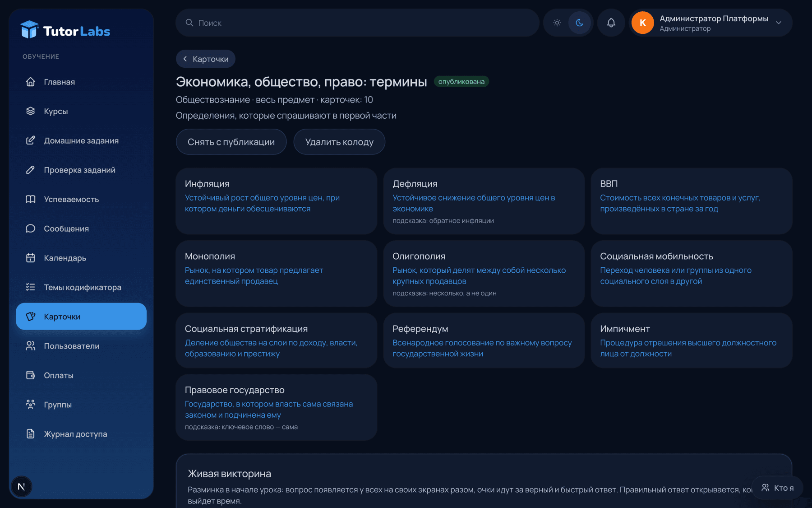Open the Журнал доступа menu item

point(81,434)
